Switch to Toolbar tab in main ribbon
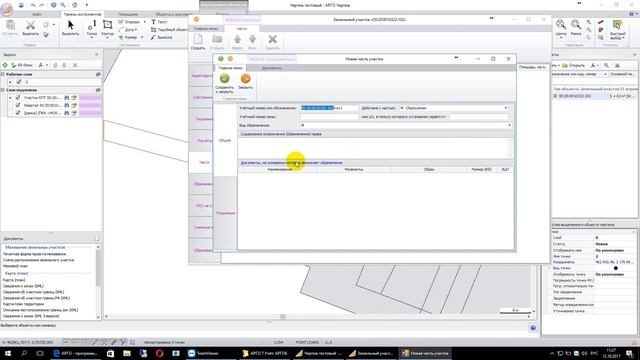The width and height of the screenshot is (640, 360). pyautogui.click(x=82, y=14)
